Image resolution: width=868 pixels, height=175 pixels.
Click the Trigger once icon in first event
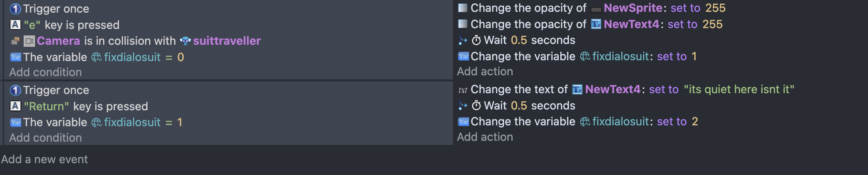point(15,9)
